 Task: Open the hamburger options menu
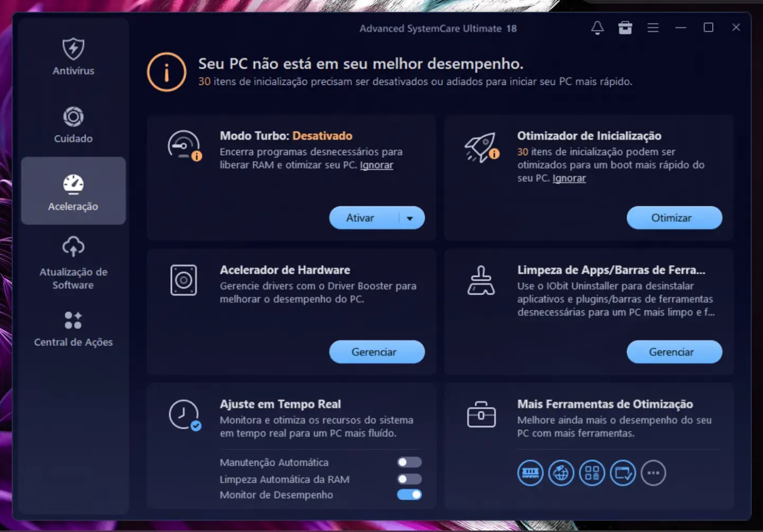click(653, 28)
